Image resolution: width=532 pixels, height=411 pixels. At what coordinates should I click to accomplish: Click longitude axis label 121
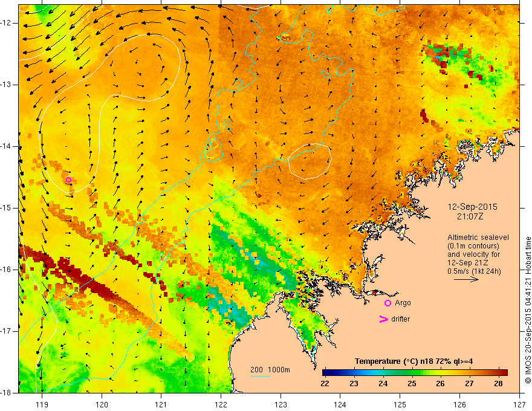pyautogui.click(x=161, y=405)
